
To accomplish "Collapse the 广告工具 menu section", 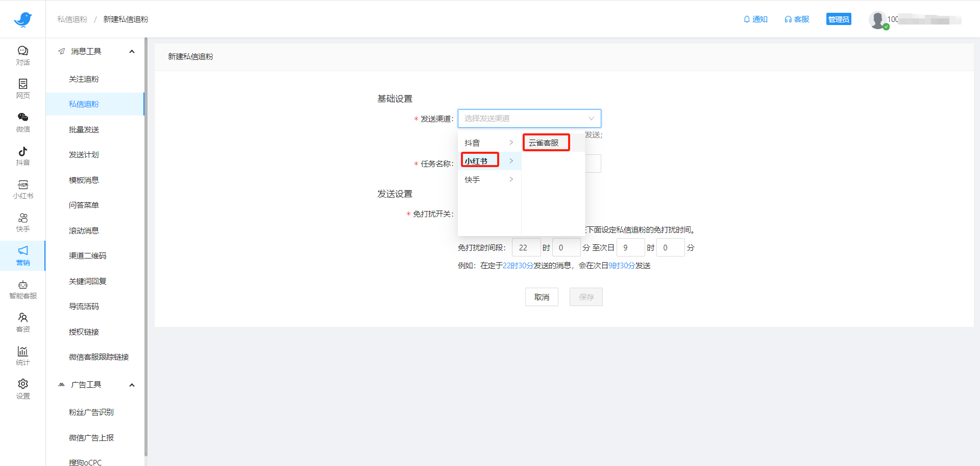I will click(131, 385).
